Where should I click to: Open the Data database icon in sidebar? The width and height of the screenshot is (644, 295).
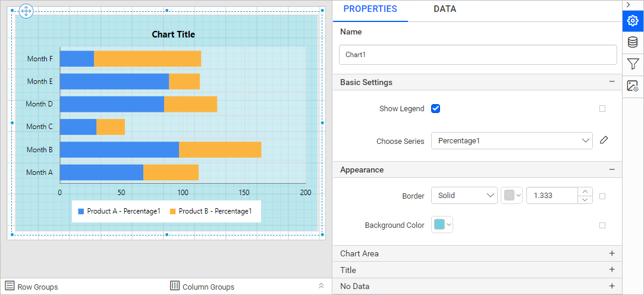click(x=633, y=42)
